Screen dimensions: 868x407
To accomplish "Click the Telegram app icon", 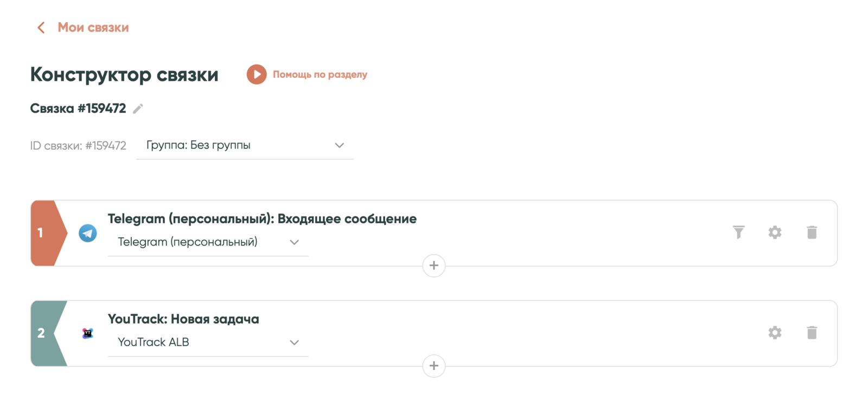I will click(x=88, y=233).
